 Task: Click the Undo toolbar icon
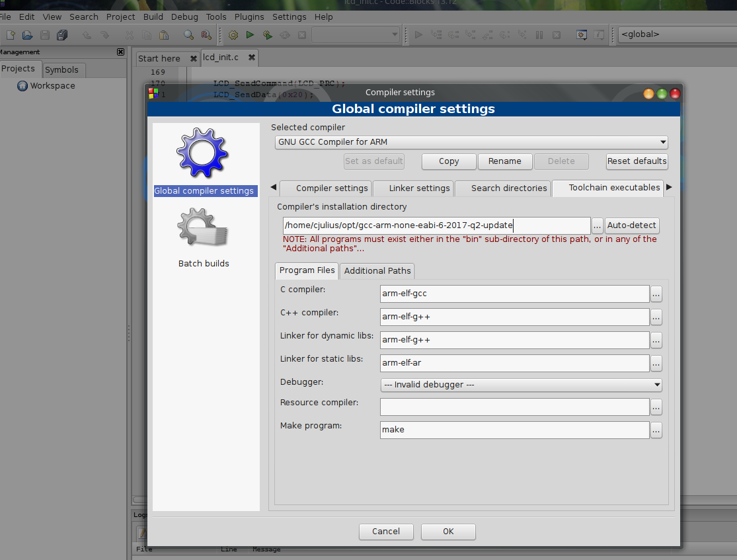point(87,35)
